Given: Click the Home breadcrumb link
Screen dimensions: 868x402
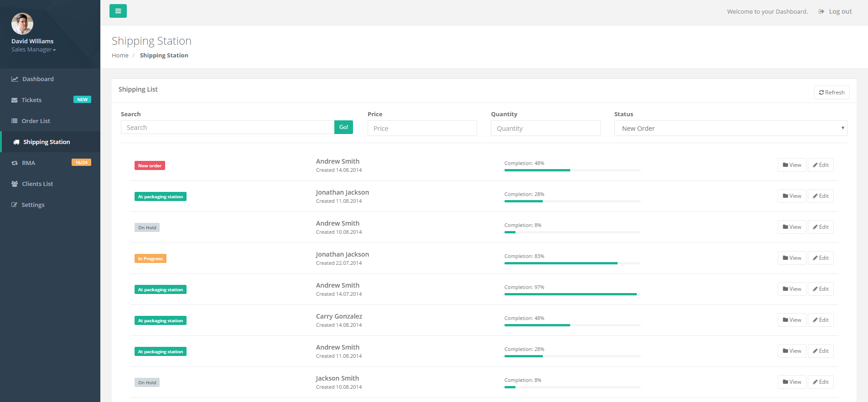Looking at the screenshot, I should pyautogui.click(x=120, y=56).
